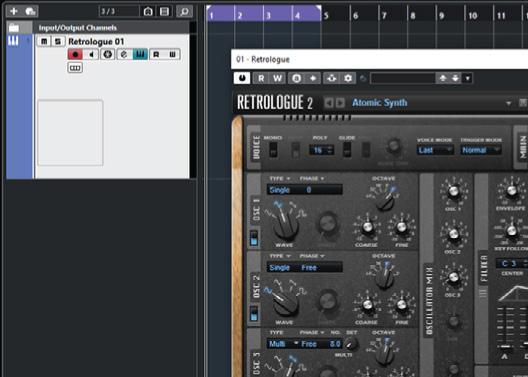The height and width of the screenshot is (377, 528).
Task: Click the Glide Time knob
Action: click(393, 146)
